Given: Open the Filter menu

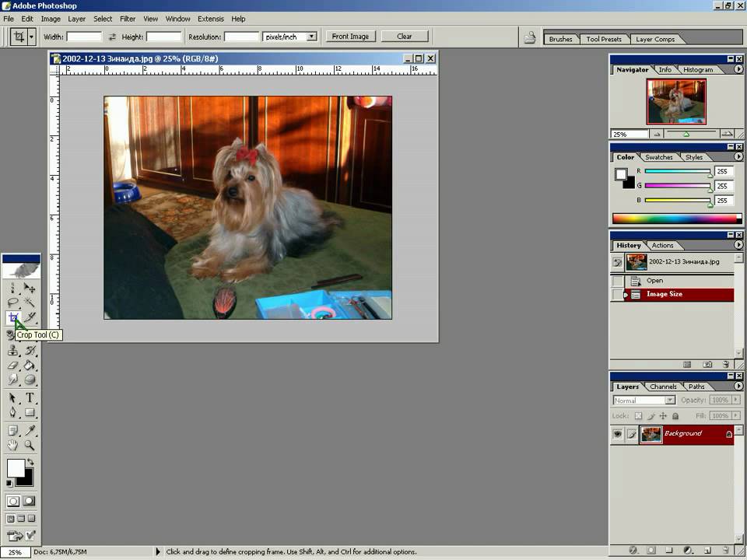Looking at the screenshot, I should coord(127,19).
